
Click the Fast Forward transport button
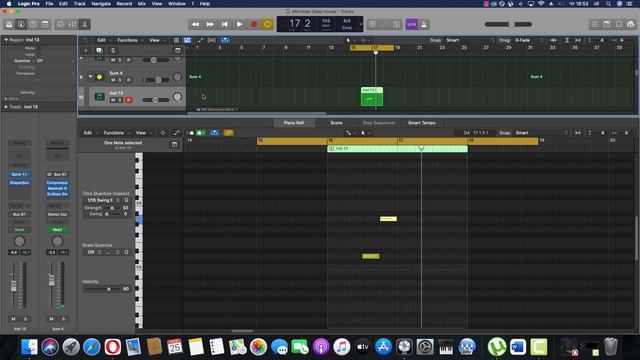[x=210, y=24]
